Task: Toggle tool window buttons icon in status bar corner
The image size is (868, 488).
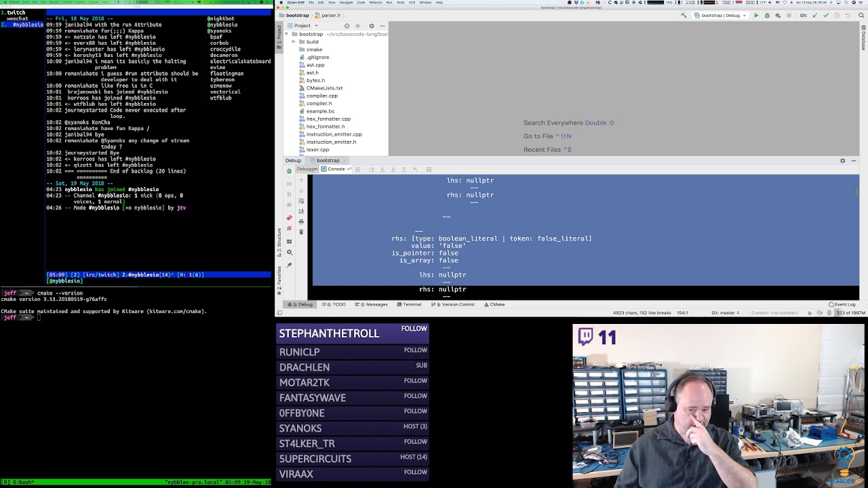Action: [279, 313]
